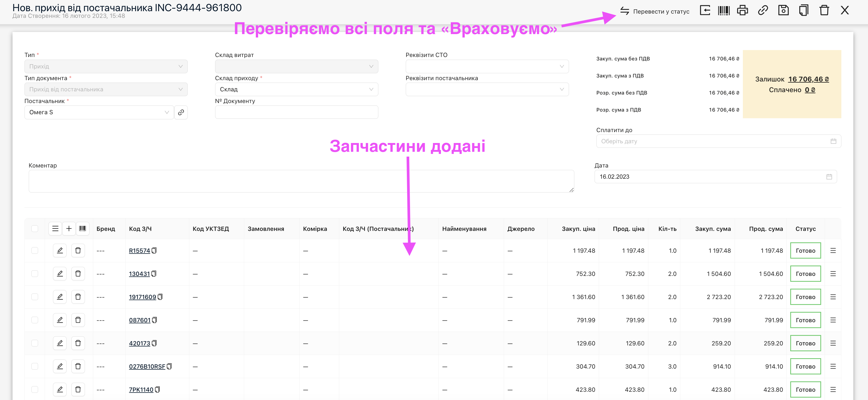Open Перевести у статус menu

[x=655, y=11]
